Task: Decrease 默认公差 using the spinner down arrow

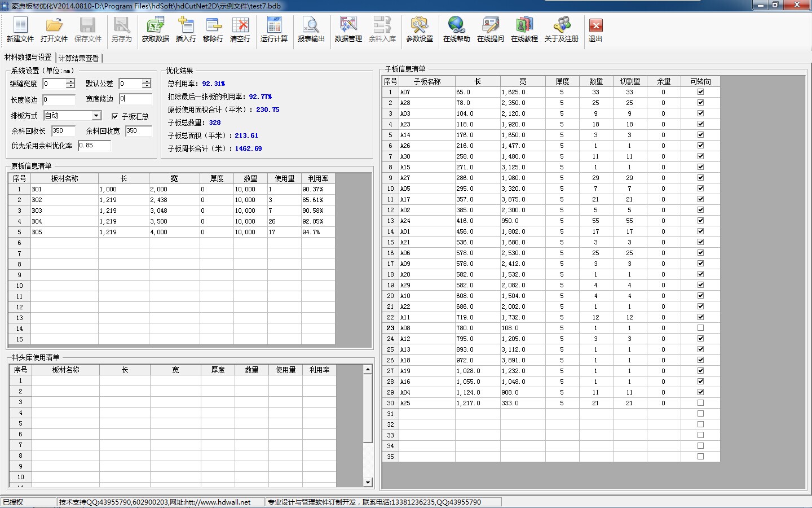Action: (147, 86)
